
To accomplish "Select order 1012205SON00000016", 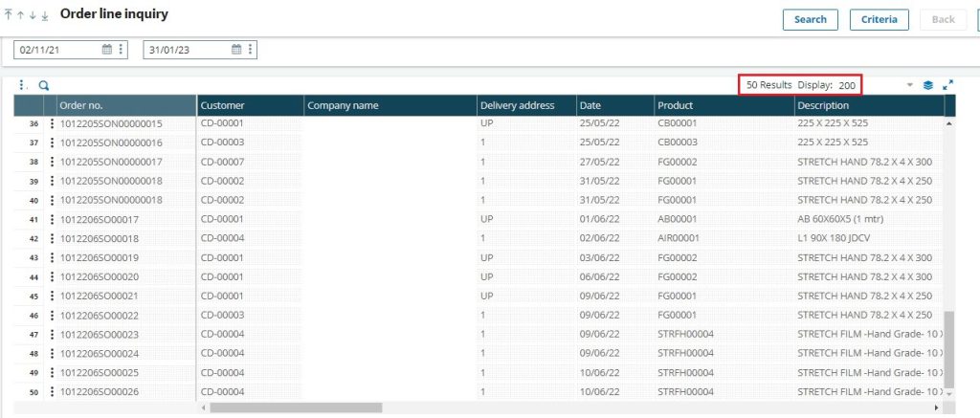I will [x=111, y=143].
